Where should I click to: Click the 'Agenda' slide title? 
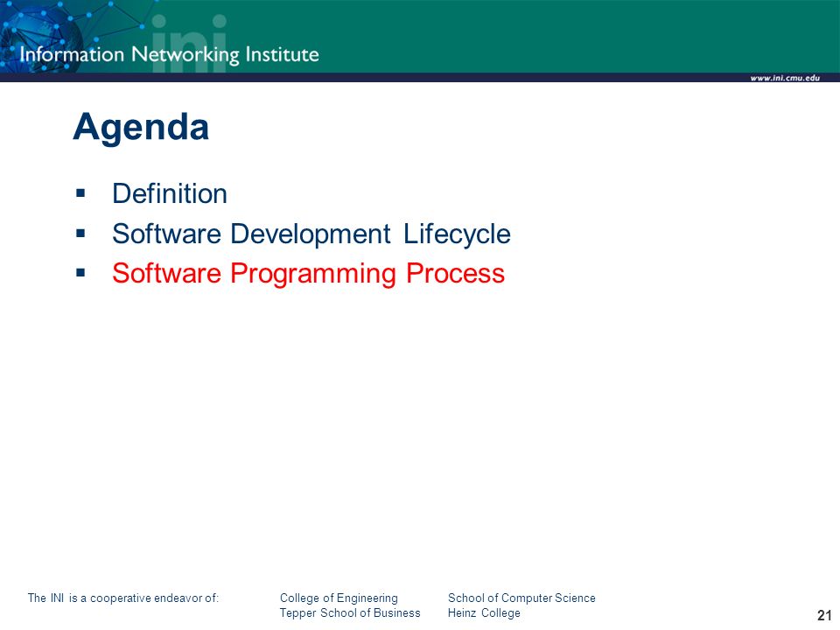141,128
